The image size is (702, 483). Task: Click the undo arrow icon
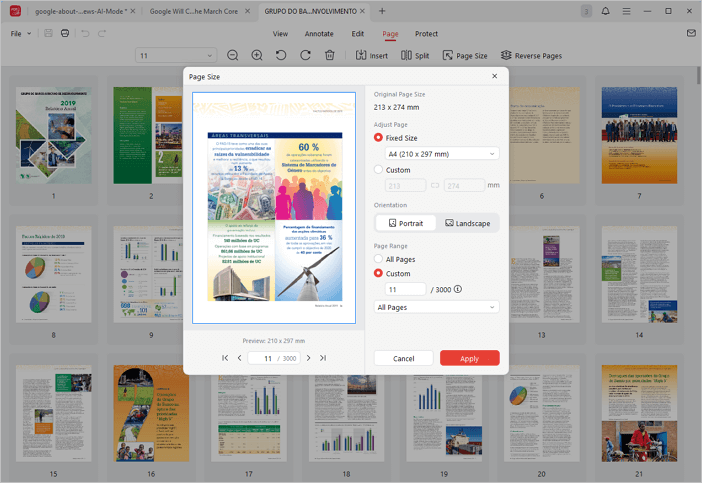click(85, 34)
